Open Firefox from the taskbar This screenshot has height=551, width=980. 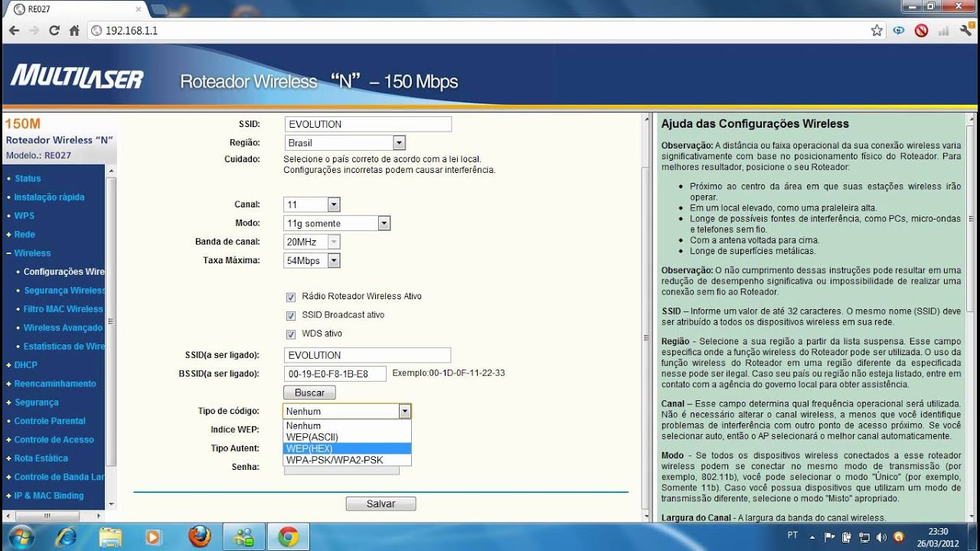[199, 536]
